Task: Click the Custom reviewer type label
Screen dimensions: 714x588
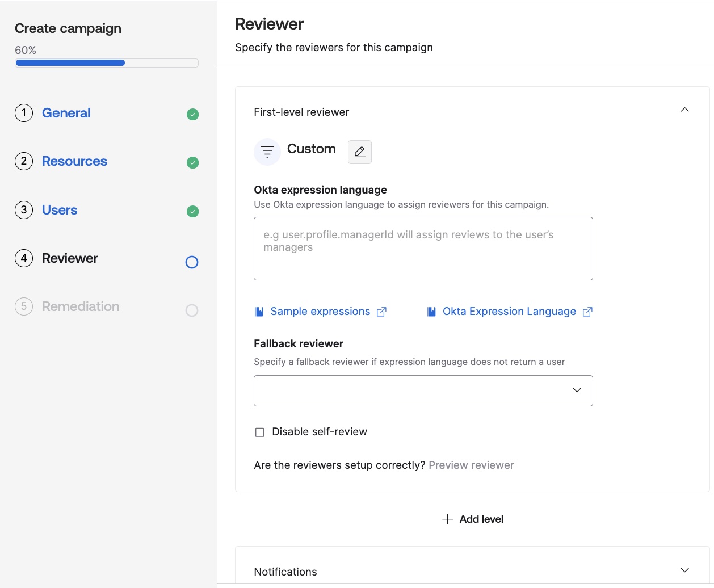Action: [x=312, y=149]
